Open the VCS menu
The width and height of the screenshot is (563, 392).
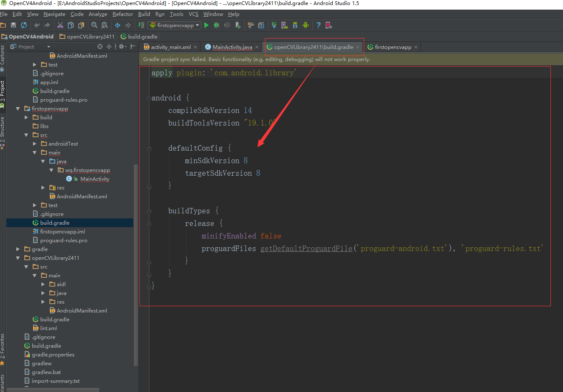tap(193, 14)
